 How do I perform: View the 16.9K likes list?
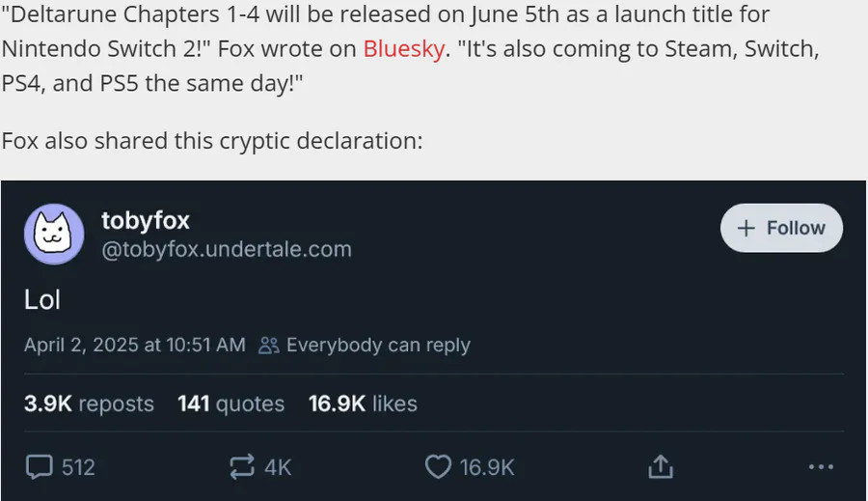click(x=363, y=404)
